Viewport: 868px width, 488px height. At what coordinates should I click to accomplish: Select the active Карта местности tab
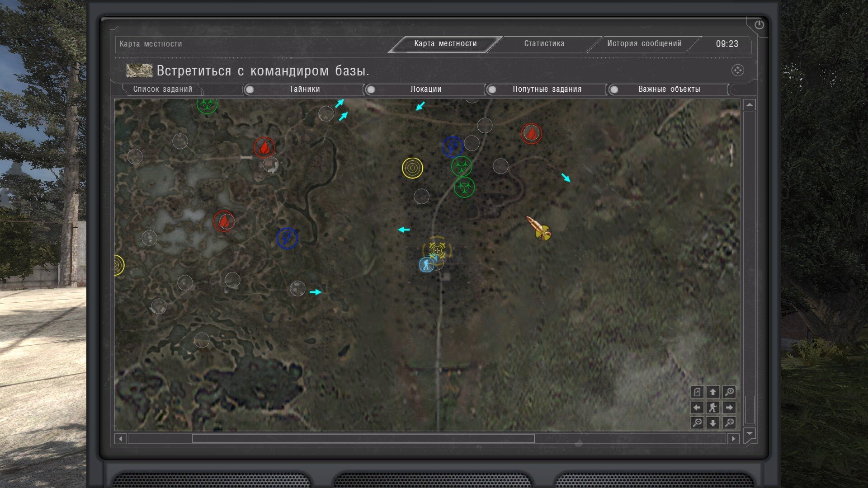[445, 44]
